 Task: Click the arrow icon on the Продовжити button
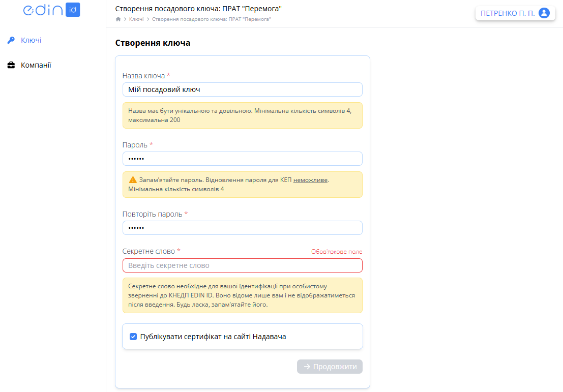pyautogui.click(x=307, y=367)
